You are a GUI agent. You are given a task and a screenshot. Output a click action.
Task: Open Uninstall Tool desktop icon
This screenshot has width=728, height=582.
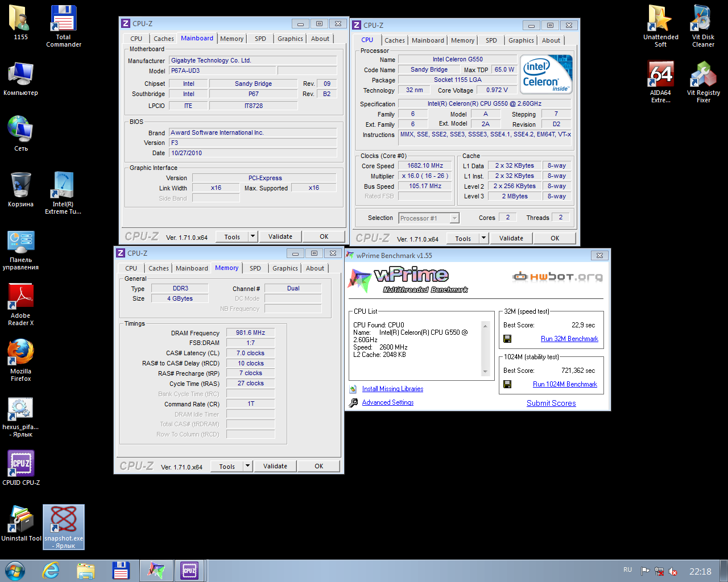click(20, 524)
